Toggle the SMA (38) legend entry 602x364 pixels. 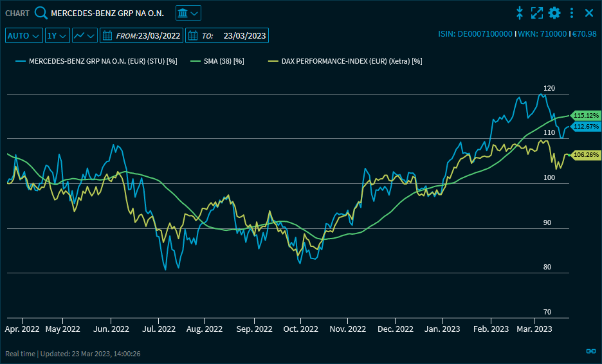coord(219,61)
